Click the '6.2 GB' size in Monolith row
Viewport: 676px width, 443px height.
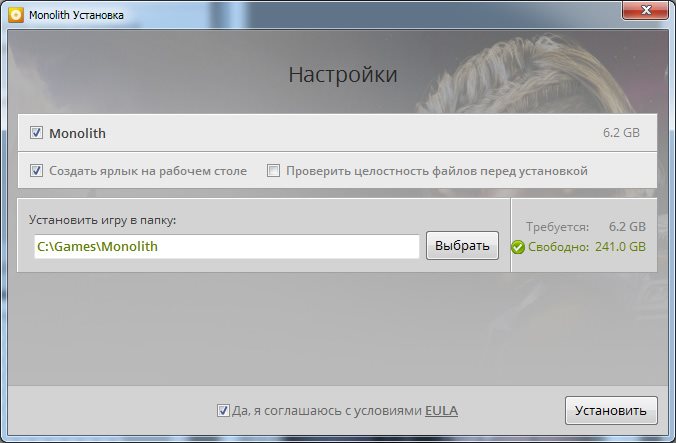(x=621, y=133)
